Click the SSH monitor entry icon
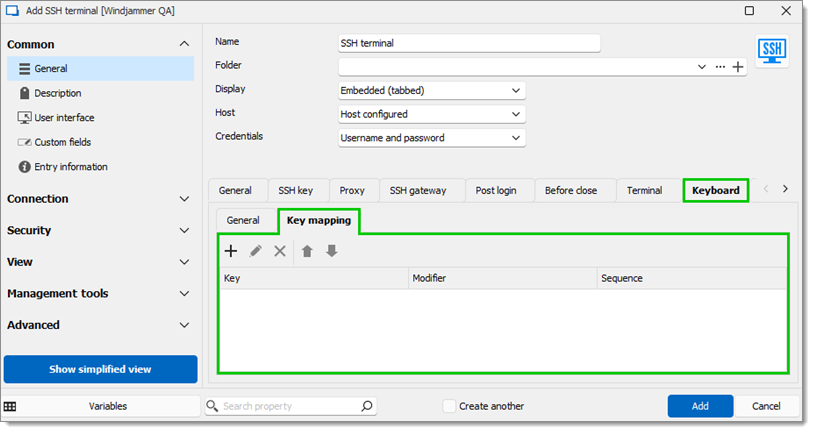 772,51
